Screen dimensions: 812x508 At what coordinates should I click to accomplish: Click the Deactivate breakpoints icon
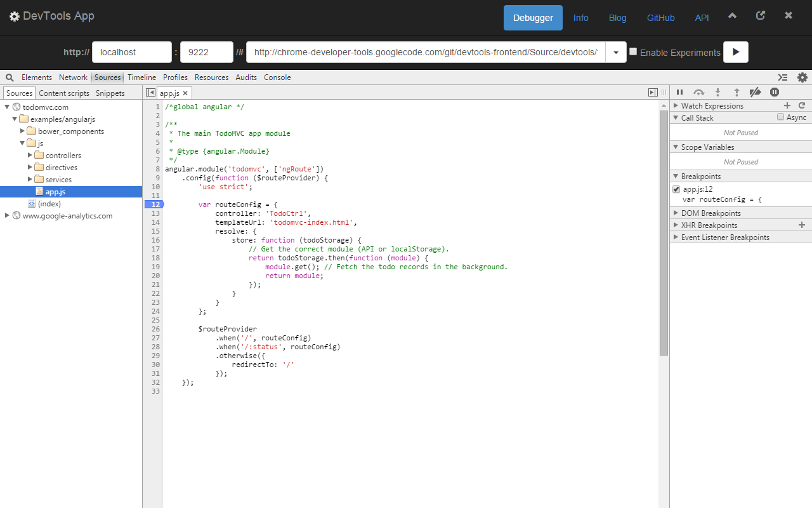pos(755,93)
